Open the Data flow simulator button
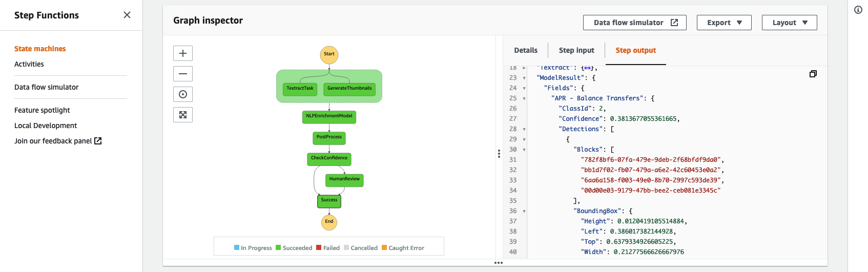Image resolution: width=868 pixels, height=272 pixels. click(x=634, y=23)
